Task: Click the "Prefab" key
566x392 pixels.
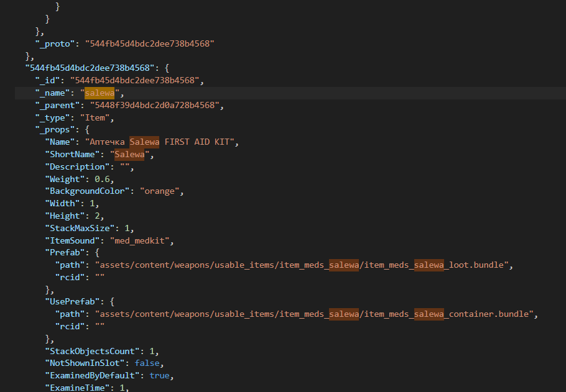Action: tap(65, 252)
